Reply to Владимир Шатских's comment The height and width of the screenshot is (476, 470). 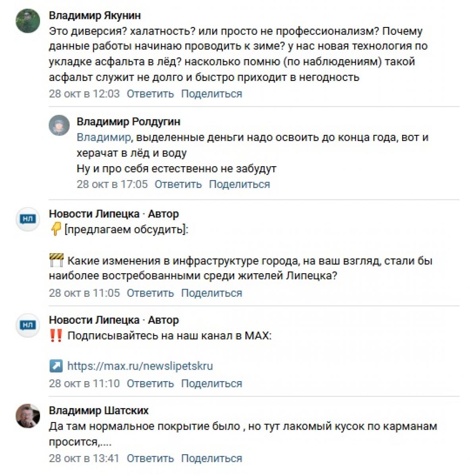150,458
